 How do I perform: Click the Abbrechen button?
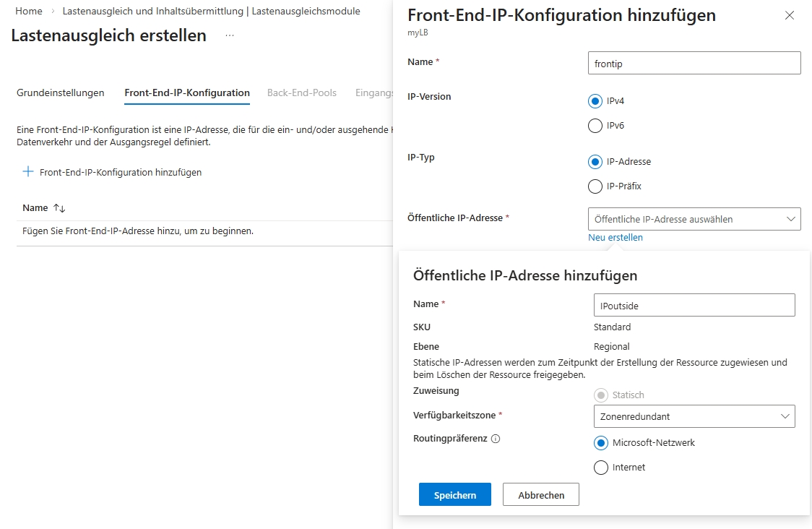point(541,495)
